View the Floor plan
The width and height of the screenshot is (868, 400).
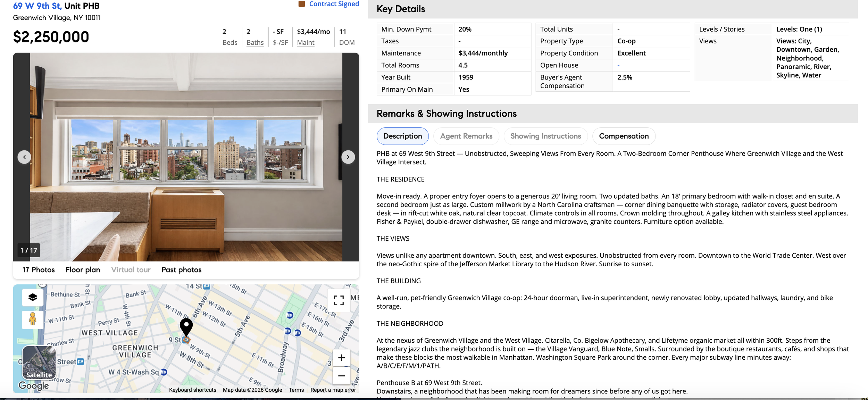83,270
